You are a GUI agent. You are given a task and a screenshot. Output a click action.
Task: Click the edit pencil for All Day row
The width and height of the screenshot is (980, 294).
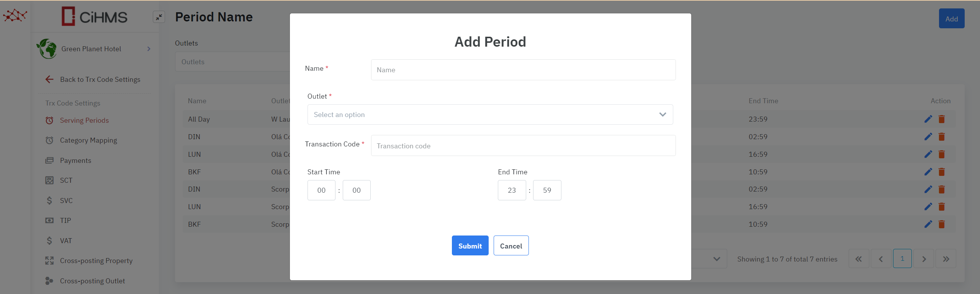pos(928,119)
